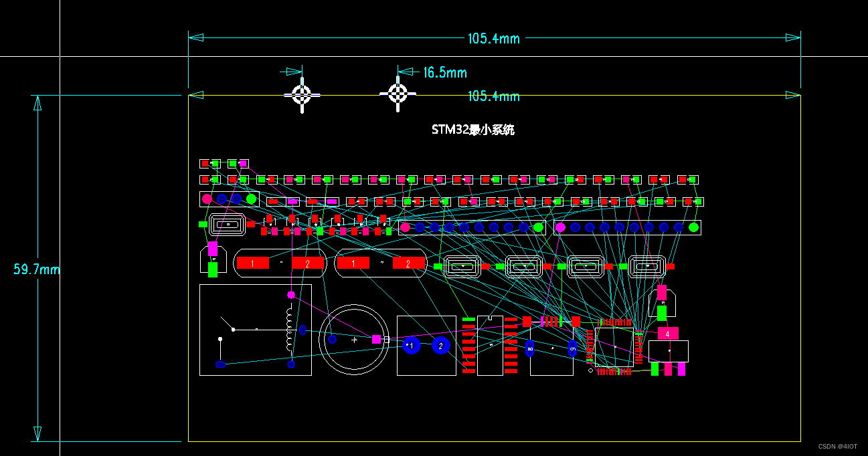The image size is (868, 456).
Task: Select the QFP microcontroller footprint
Action: coord(614,346)
